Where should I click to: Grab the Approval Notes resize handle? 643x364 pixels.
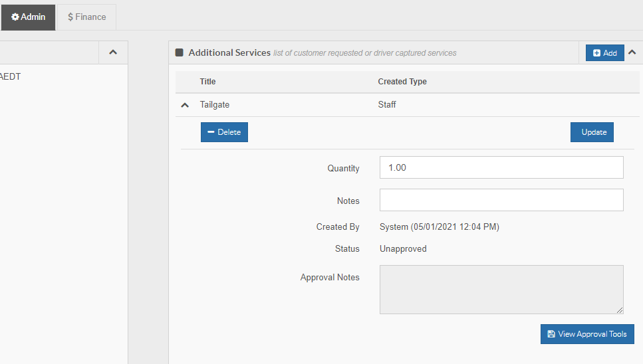point(620,310)
